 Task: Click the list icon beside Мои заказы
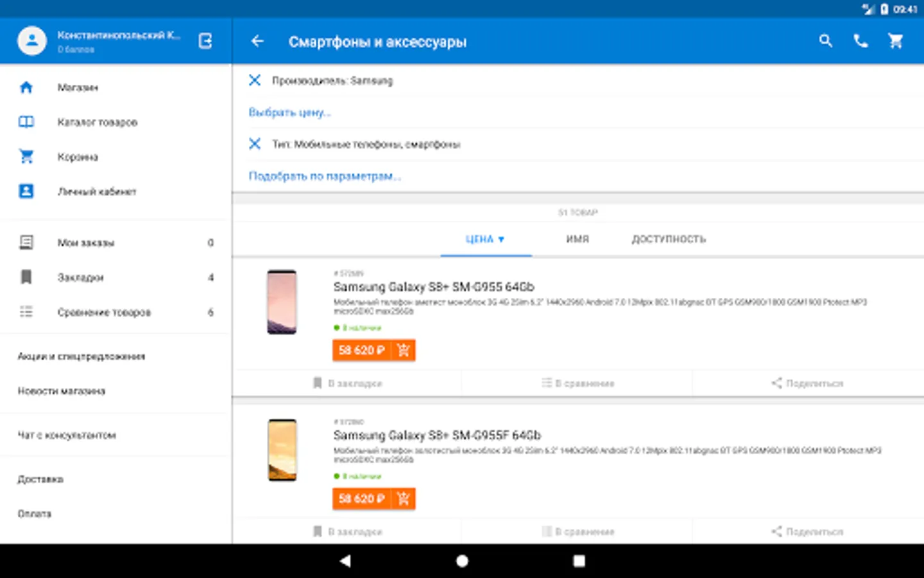(x=26, y=243)
